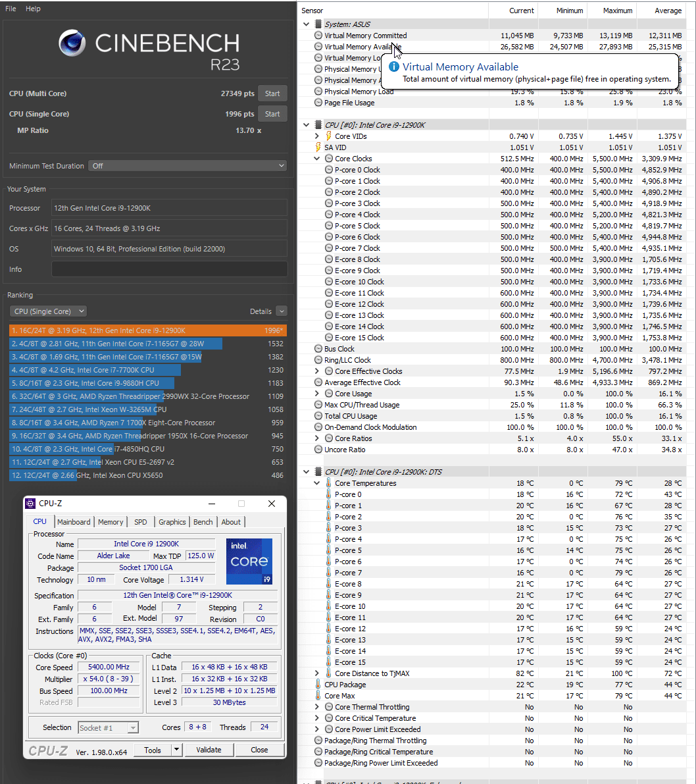
Task: Click the Core Temperatures thermometer icon
Action: pos(329,483)
